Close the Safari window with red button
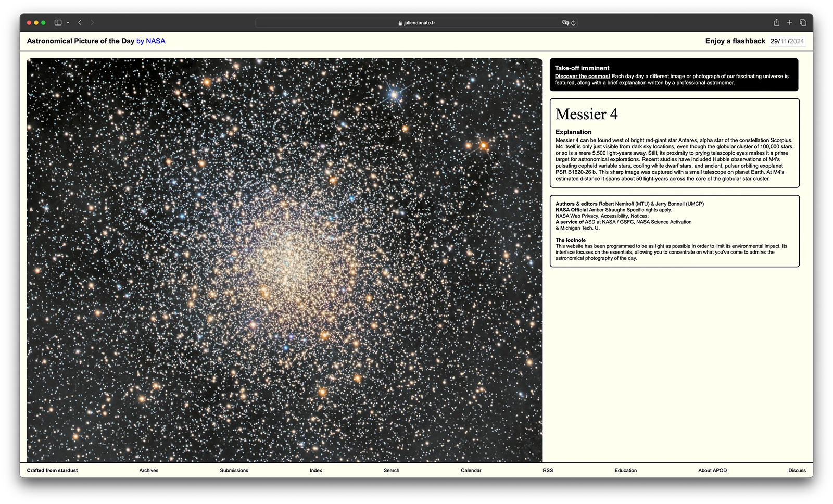Viewport: 833px width, 504px height. pyautogui.click(x=29, y=22)
